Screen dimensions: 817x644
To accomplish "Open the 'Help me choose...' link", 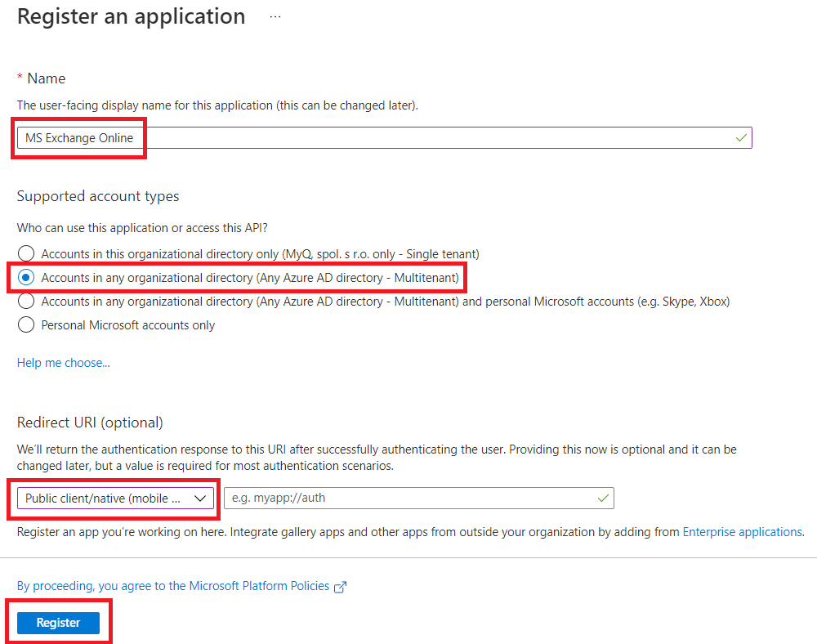I will (63, 362).
